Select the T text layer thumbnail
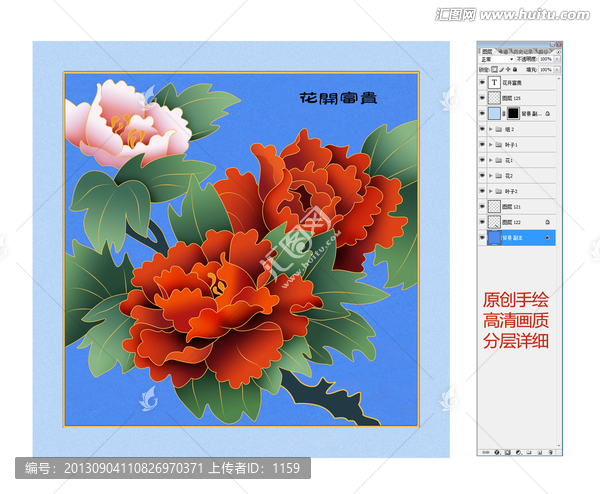Viewport: 600px width, 494px height. [494, 82]
